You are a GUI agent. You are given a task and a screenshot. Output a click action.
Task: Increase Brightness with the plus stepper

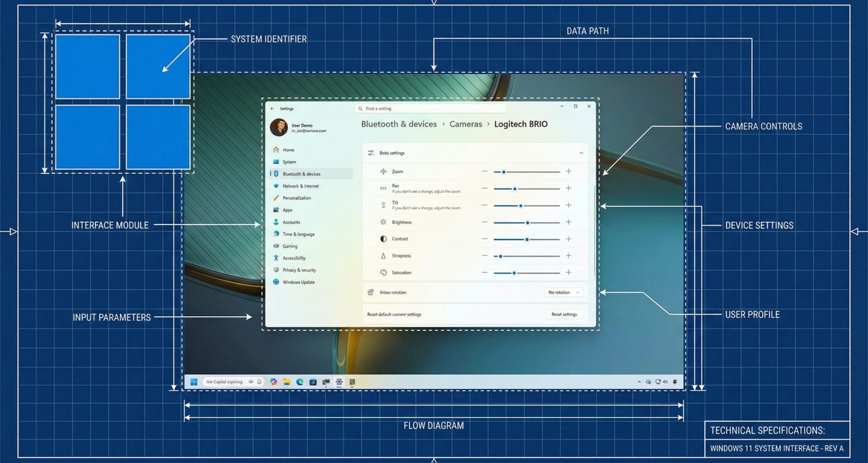coord(568,222)
